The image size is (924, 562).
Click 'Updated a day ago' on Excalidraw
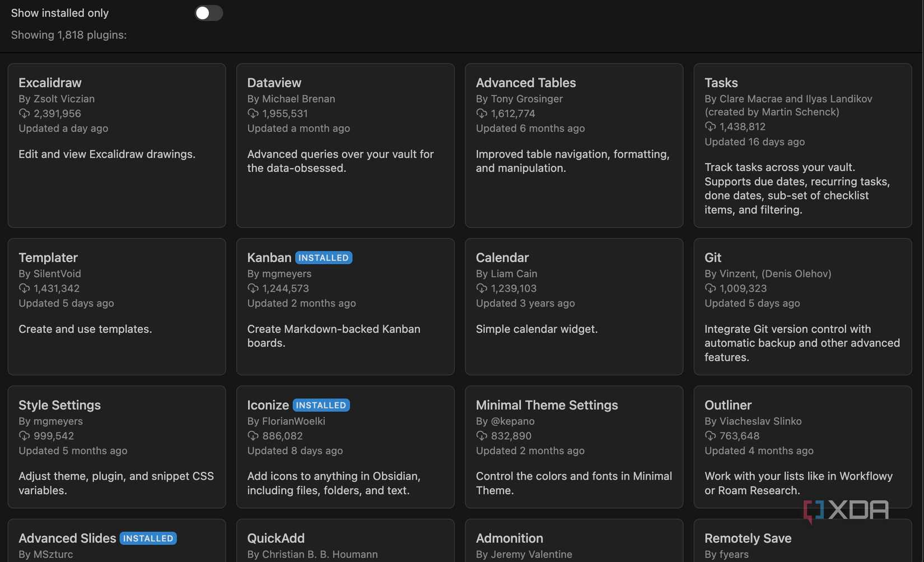[63, 128]
